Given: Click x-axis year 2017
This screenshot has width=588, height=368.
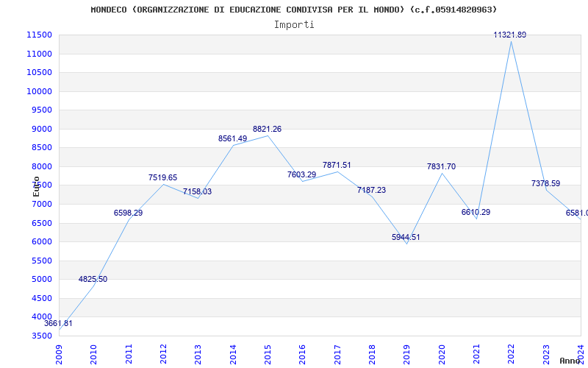Looking at the screenshot, I should pos(337,355).
